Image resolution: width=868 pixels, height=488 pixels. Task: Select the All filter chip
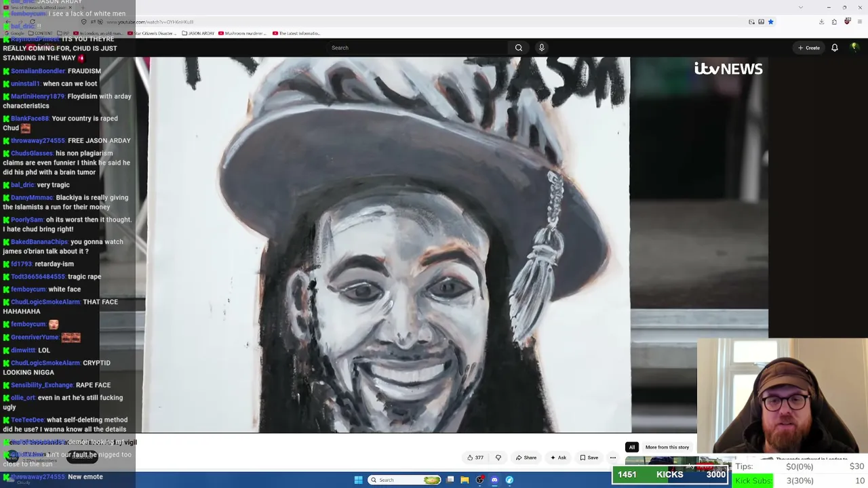[631, 447]
